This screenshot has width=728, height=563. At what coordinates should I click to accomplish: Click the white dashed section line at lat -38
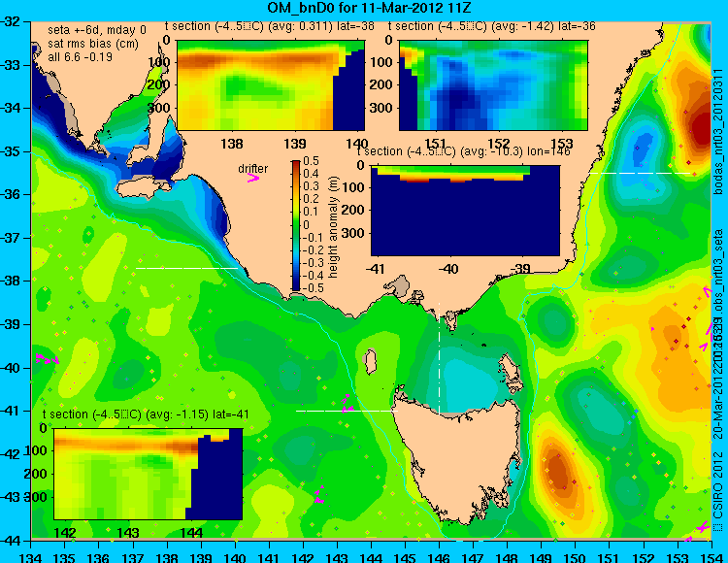(x=186, y=268)
